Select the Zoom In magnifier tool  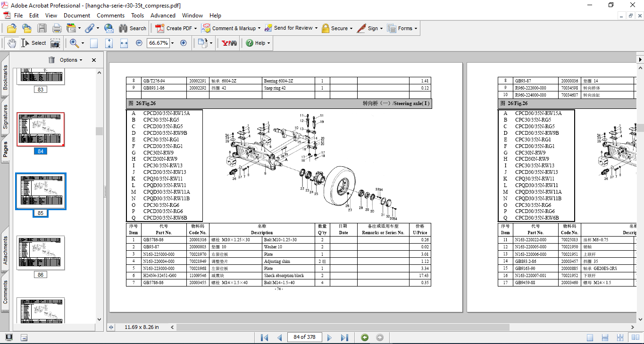(74, 43)
